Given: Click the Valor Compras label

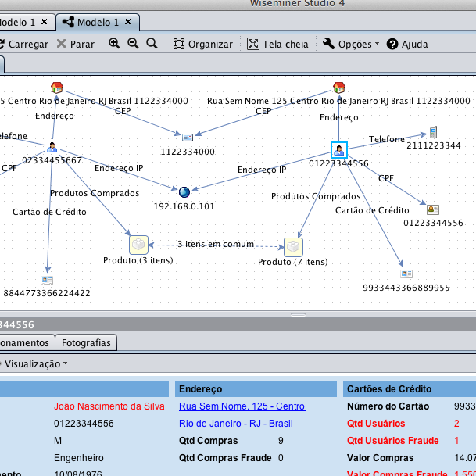Looking at the screenshot, I should (381, 458).
